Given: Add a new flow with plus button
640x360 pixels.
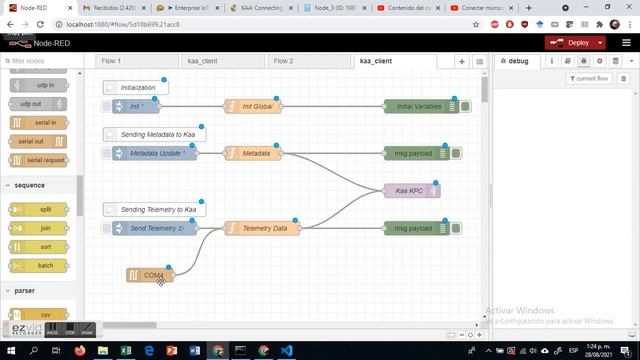Looking at the screenshot, I should point(462,61).
